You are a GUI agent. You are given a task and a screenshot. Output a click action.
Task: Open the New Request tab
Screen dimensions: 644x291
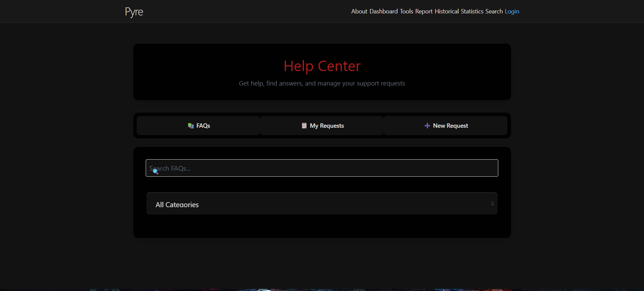click(446, 126)
